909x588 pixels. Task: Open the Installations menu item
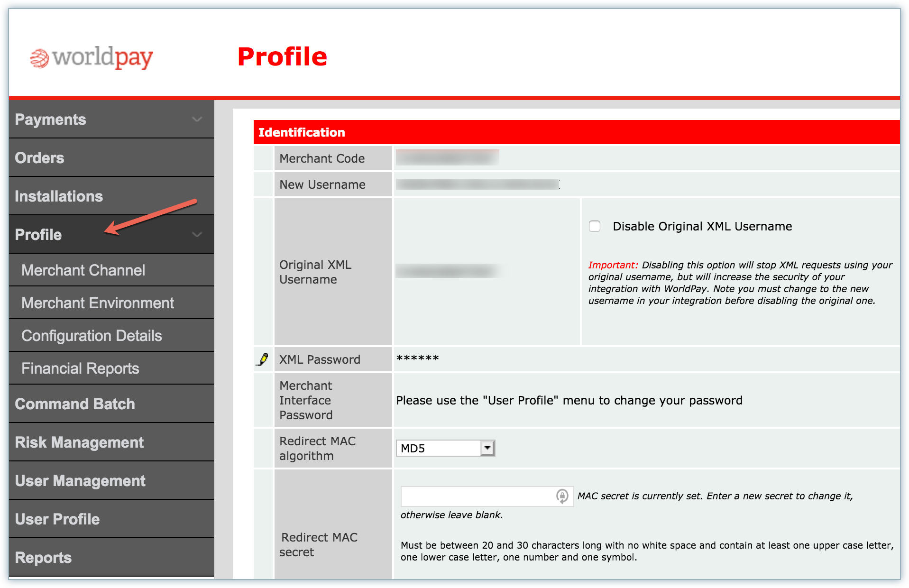pyautogui.click(x=59, y=196)
